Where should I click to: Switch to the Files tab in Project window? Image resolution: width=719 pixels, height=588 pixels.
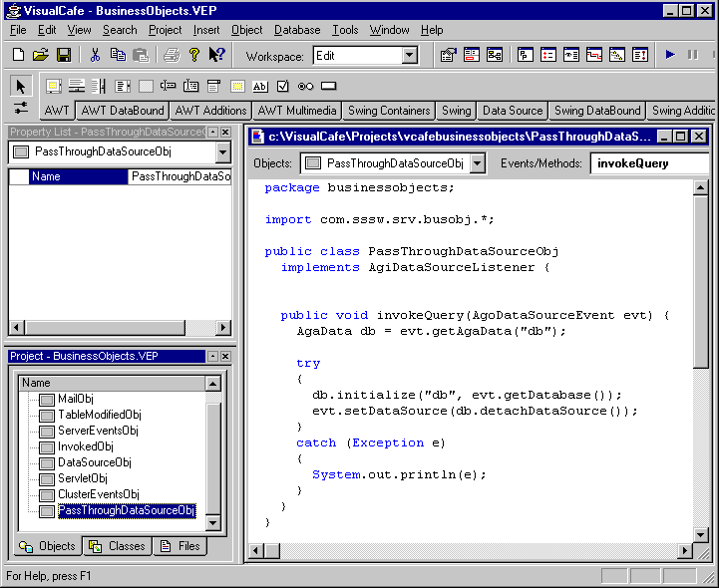pyautogui.click(x=180, y=546)
